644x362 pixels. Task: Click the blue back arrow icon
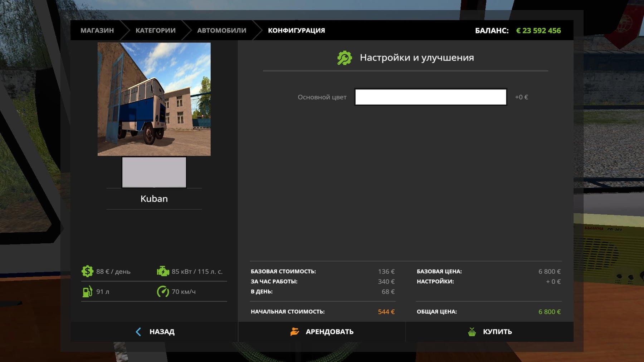[x=138, y=332]
